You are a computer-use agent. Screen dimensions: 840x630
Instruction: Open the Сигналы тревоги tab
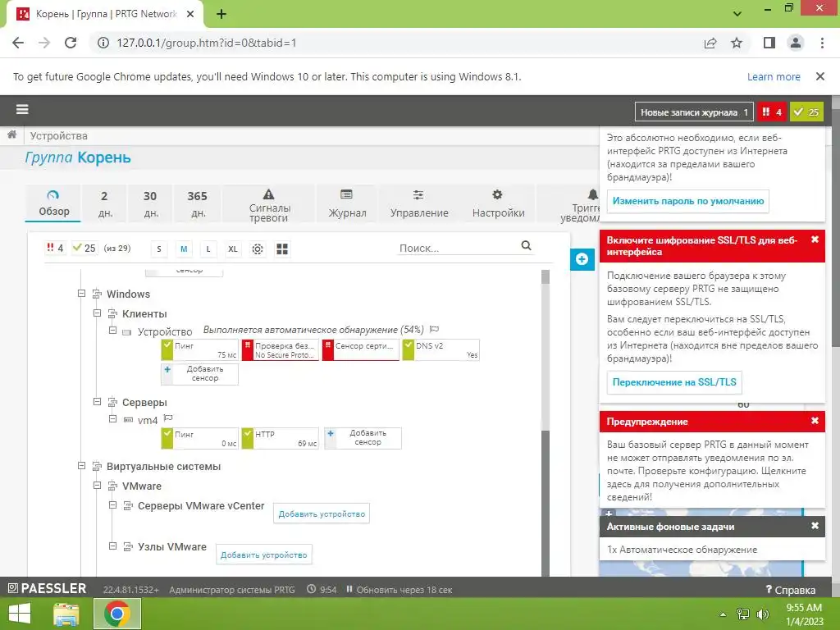(x=269, y=203)
